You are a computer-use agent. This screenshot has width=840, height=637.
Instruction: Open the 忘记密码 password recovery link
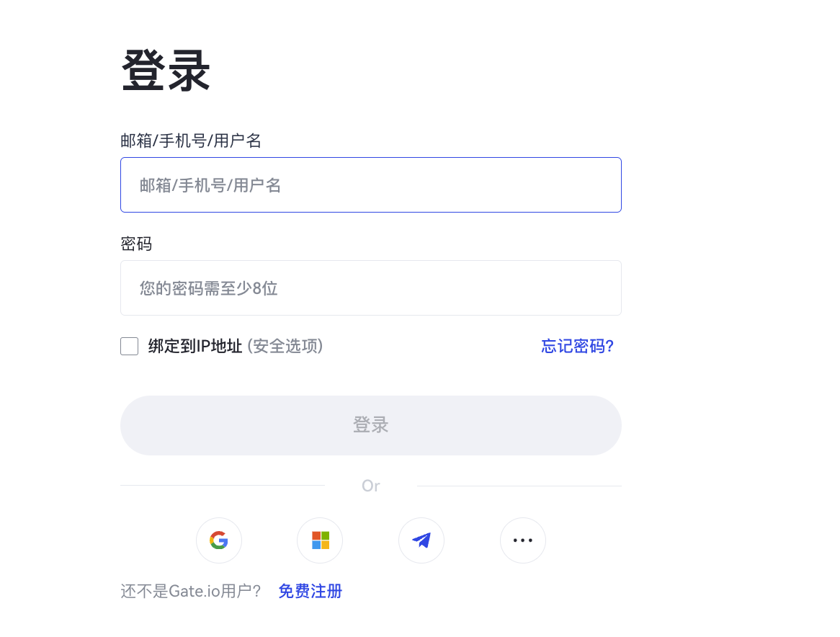coord(577,346)
